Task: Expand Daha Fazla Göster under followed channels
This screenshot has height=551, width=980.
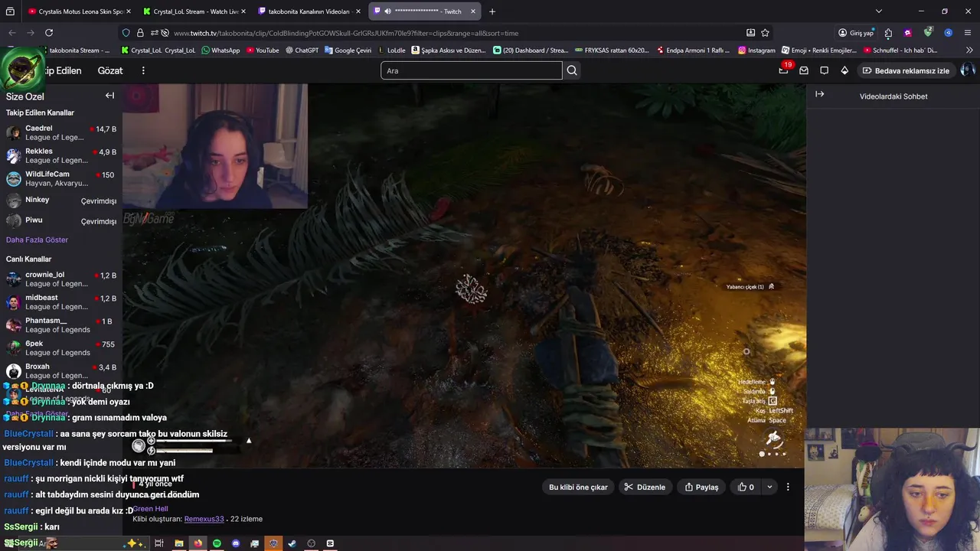Action: (x=37, y=240)
